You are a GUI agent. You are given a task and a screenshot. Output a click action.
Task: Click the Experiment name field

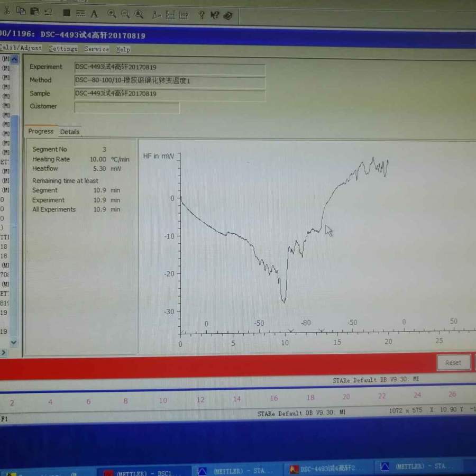[x=170, y=68]
